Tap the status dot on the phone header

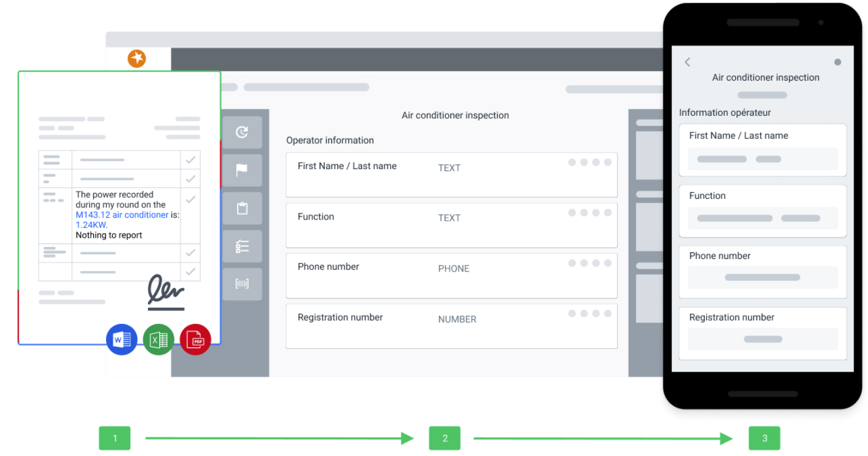tap(838, 61)
